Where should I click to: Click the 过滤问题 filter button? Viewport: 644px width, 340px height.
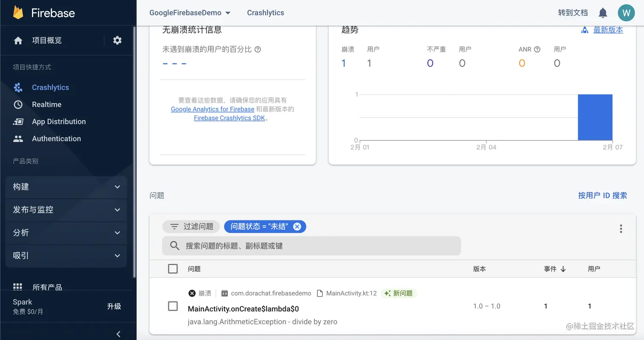(191, 227)
